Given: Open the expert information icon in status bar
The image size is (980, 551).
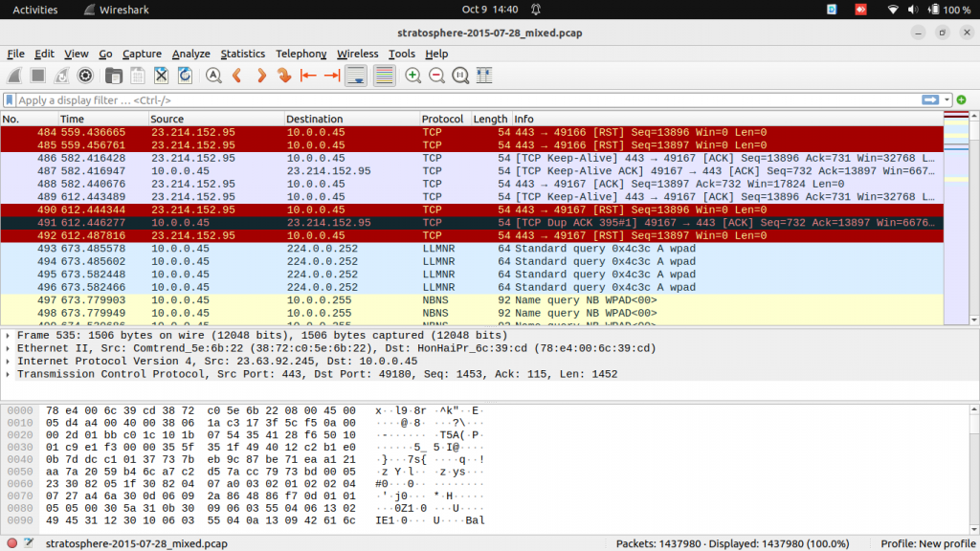Looking at the screenshot, I should [x=11, y=541].
